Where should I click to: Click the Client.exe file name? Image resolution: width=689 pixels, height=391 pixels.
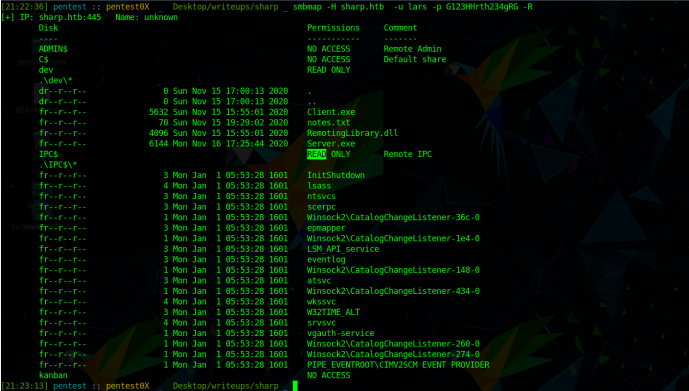(331, 112)
